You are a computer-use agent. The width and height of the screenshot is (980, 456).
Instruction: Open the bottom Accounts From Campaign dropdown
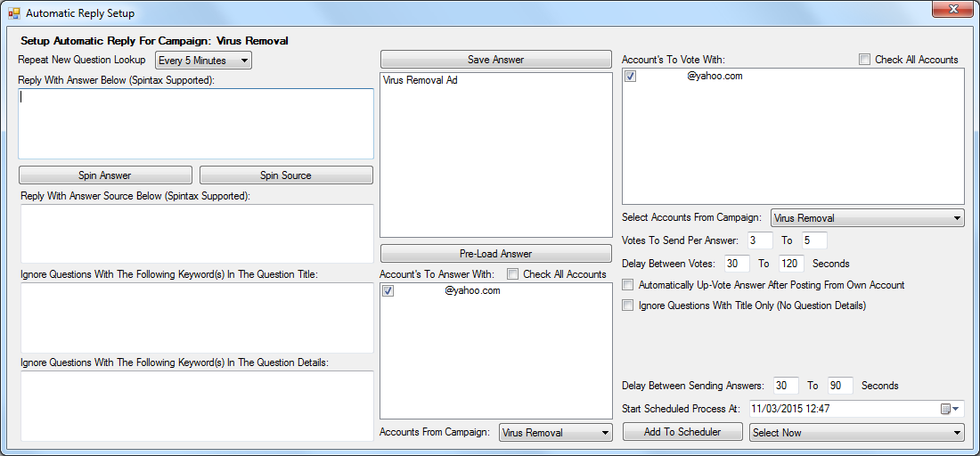(x=556, y=433)
